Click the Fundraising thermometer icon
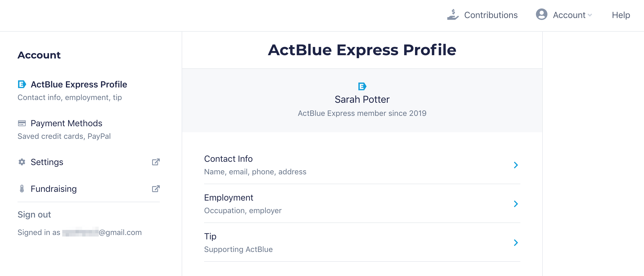 click(22, 189)
